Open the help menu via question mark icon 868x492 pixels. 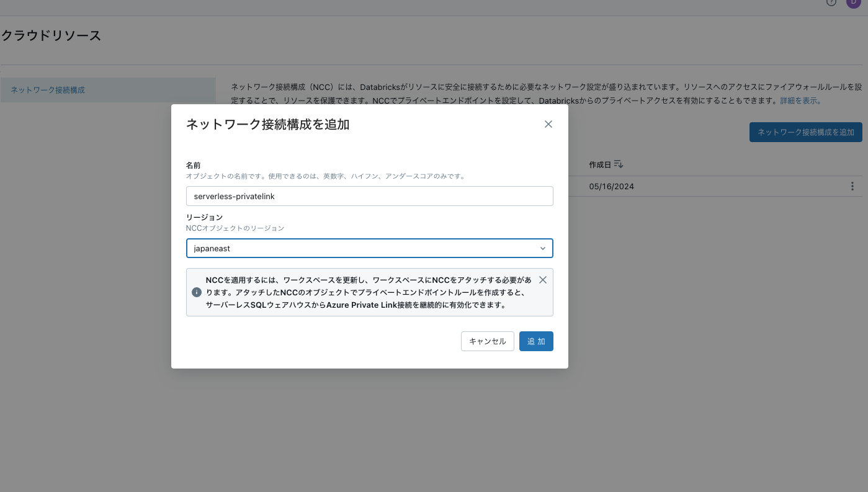(831, 3)
